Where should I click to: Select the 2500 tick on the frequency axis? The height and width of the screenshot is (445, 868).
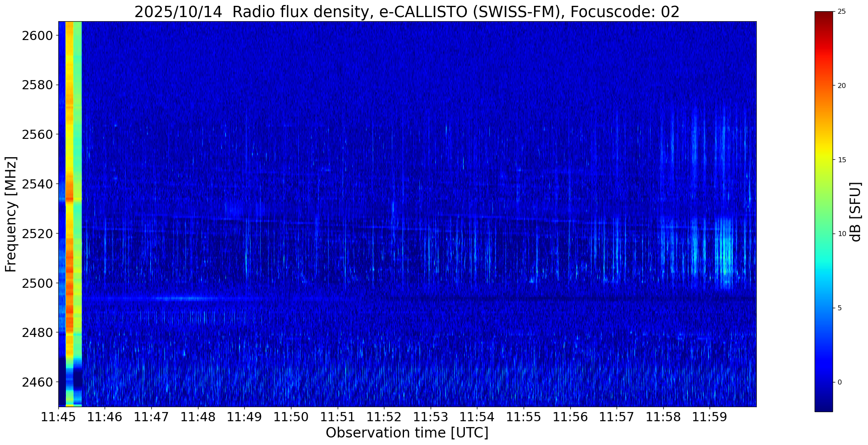[38, 283]
